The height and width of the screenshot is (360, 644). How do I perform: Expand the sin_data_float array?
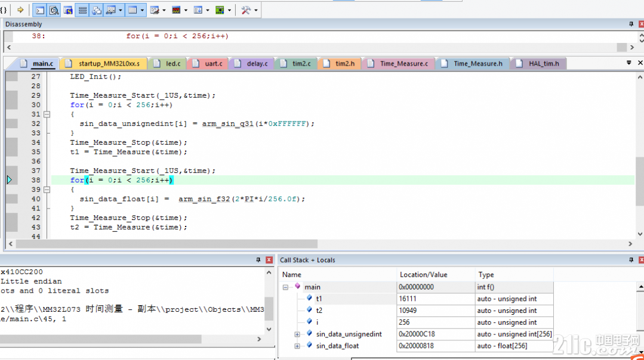297,346
